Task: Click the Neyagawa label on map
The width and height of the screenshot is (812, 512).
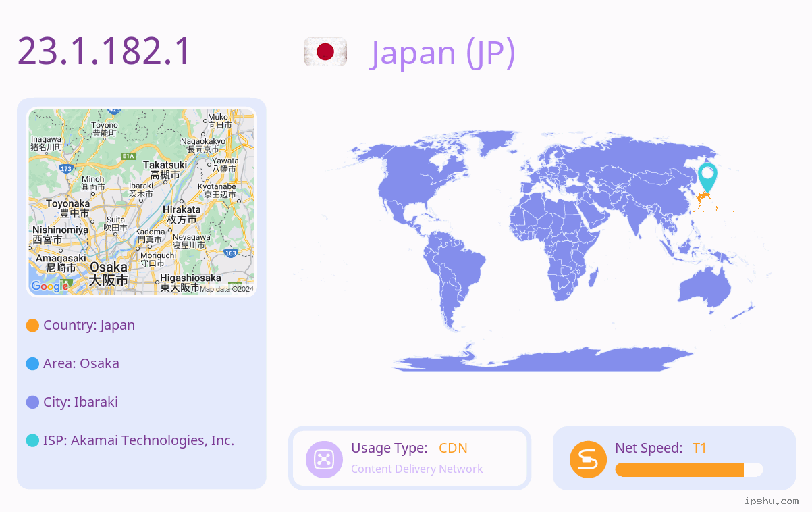Action: pyautogui.click(x=192, y=241)
